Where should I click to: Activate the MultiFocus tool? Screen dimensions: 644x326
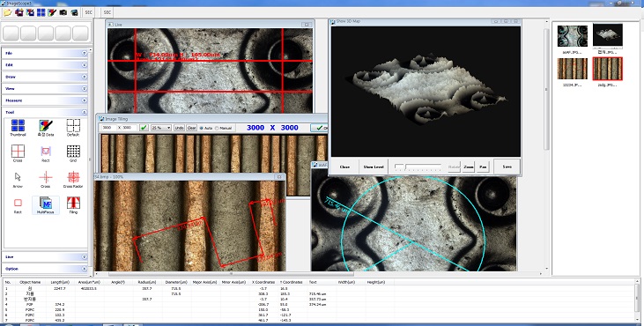coord(46,205)
